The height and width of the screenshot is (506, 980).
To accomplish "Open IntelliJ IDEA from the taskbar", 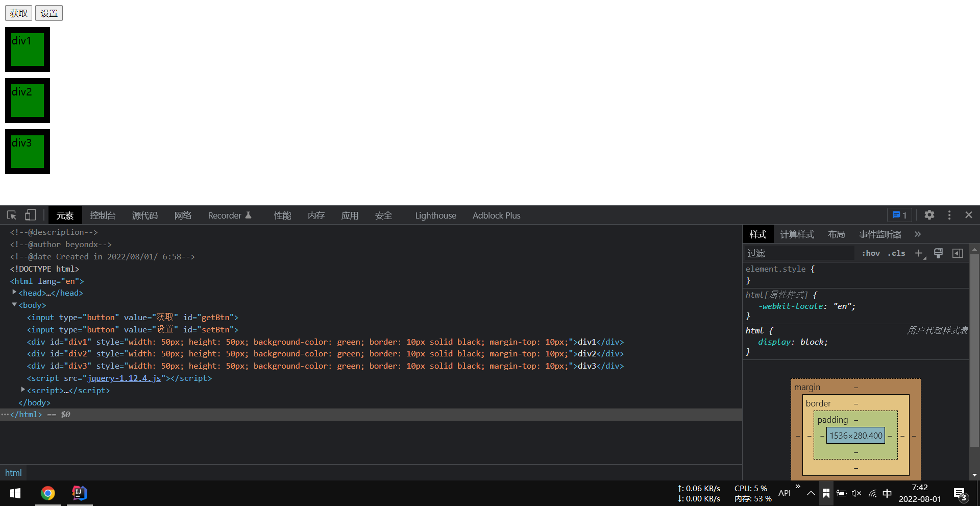I will [80, 493].
